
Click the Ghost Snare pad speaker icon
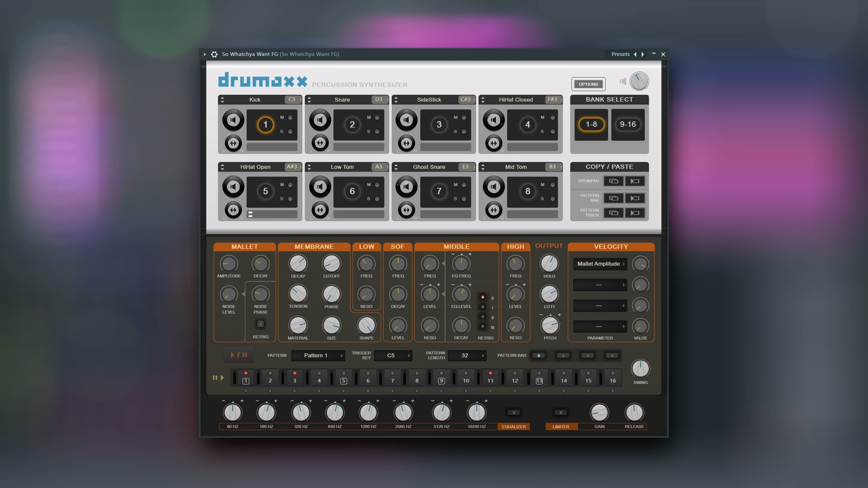click(x=406, y=187)
